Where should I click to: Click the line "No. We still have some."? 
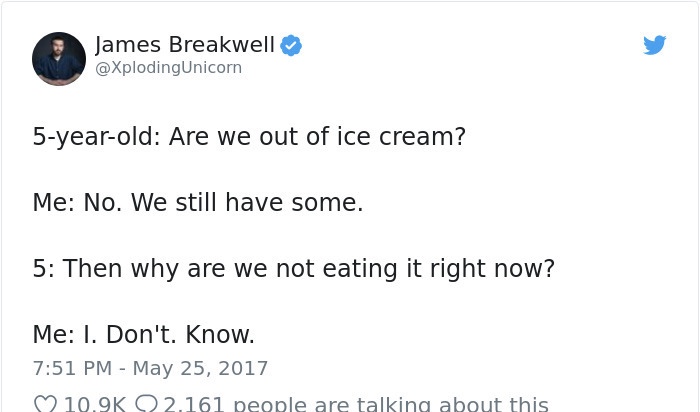point(223,202)
